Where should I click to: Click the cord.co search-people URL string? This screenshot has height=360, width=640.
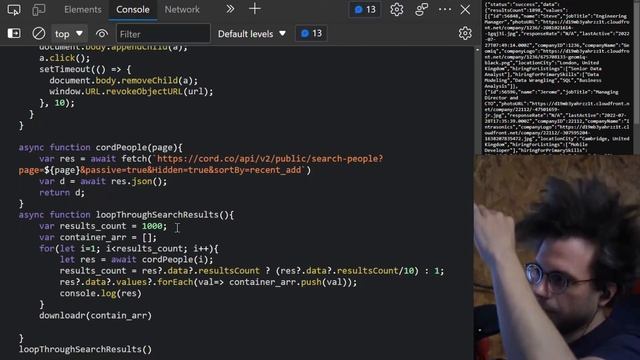pos(200,164)
